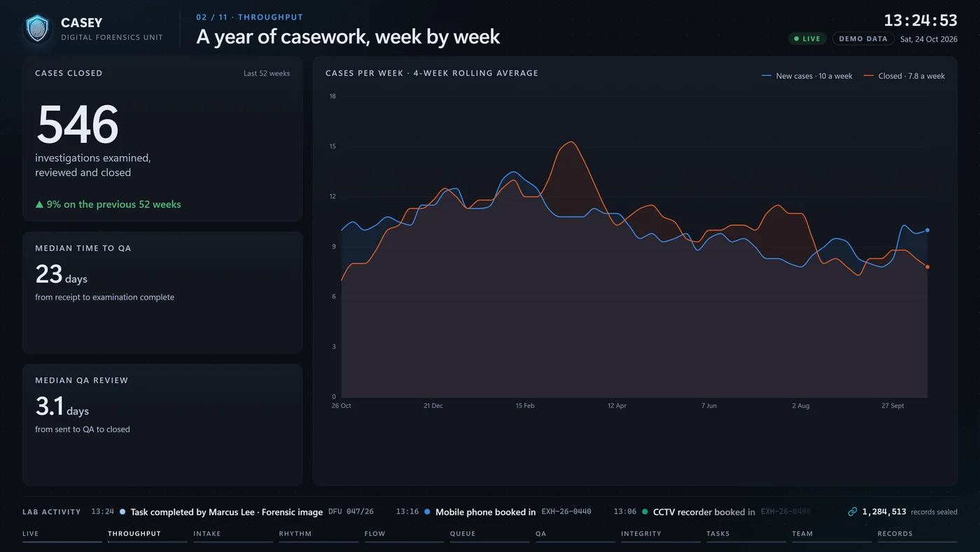The height and width of the screenshot is (552, 980).
Task: Switch to the INTAKE tab
Action: [233, 534]
